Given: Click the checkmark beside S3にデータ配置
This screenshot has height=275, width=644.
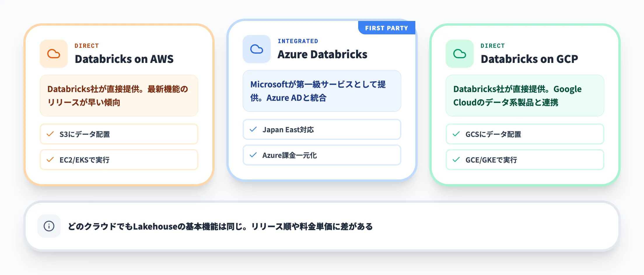Looking at the screenshot, I should point(50,134).
